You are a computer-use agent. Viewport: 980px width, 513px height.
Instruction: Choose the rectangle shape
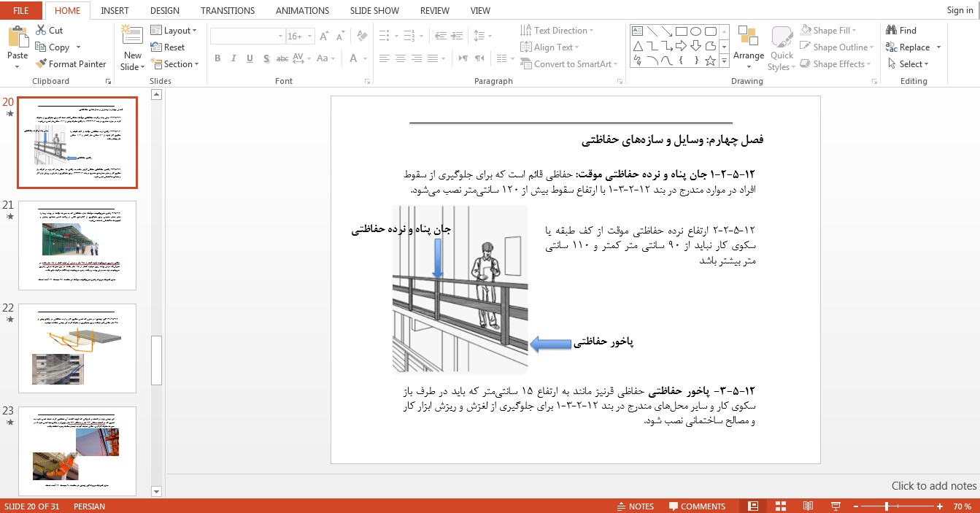(682, 31)
